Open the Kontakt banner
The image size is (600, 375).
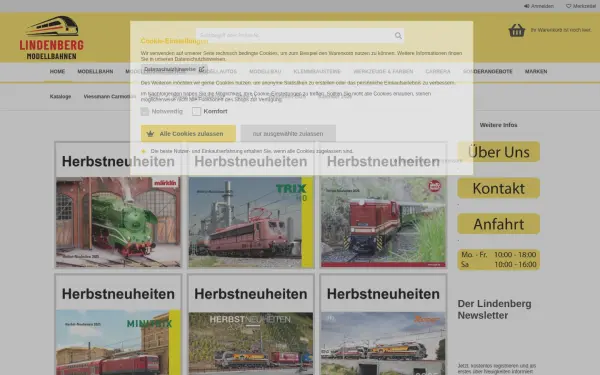pyautogui.click(x=499, y=188)
